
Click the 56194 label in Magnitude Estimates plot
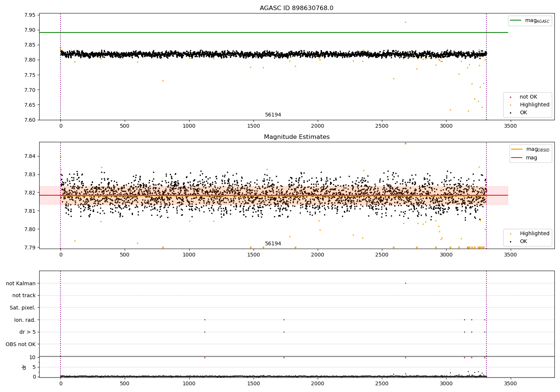[x=273, y=244]
